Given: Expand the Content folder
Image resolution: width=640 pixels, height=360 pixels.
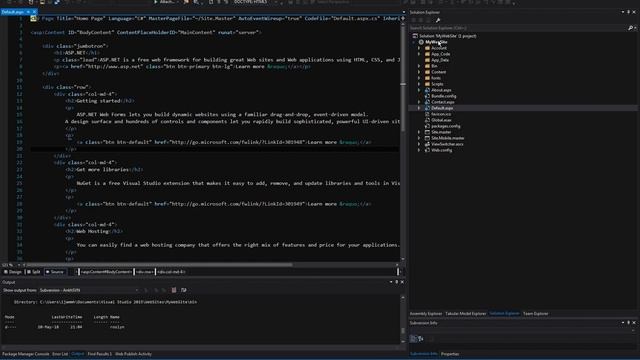Looking at the screenshot, I should [419, 72].
